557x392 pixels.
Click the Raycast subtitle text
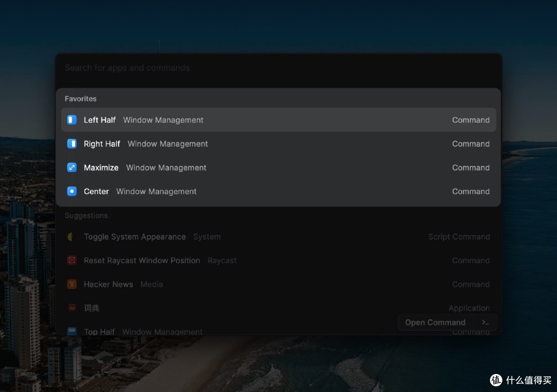tap(222, 260)
